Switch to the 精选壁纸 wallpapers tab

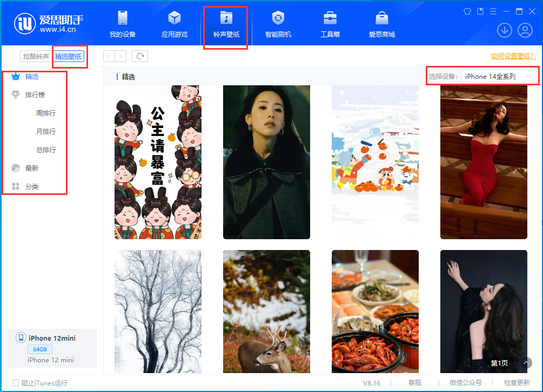point(69,56)
